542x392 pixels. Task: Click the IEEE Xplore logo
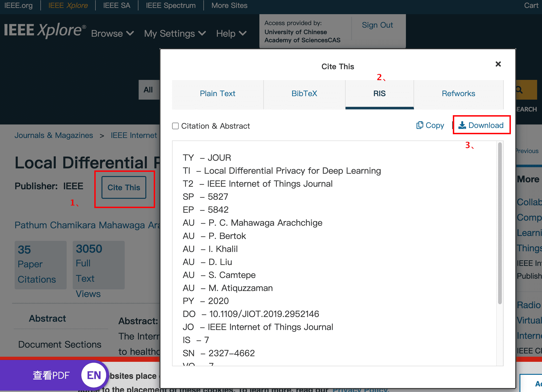pyautogui.click(x=45, y=31)
